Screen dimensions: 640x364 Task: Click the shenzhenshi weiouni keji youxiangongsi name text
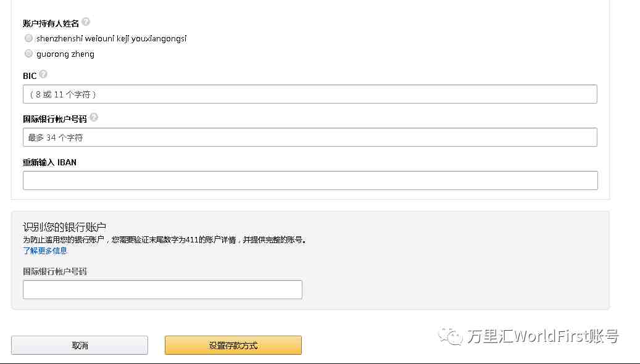(x=112, y=38)
